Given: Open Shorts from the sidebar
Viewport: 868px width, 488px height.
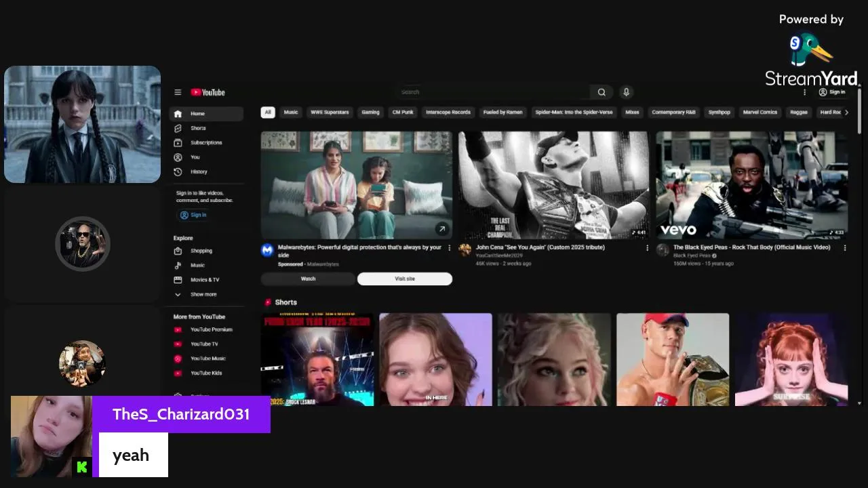Looking at the screenshot, I should (x=206, y=128).
